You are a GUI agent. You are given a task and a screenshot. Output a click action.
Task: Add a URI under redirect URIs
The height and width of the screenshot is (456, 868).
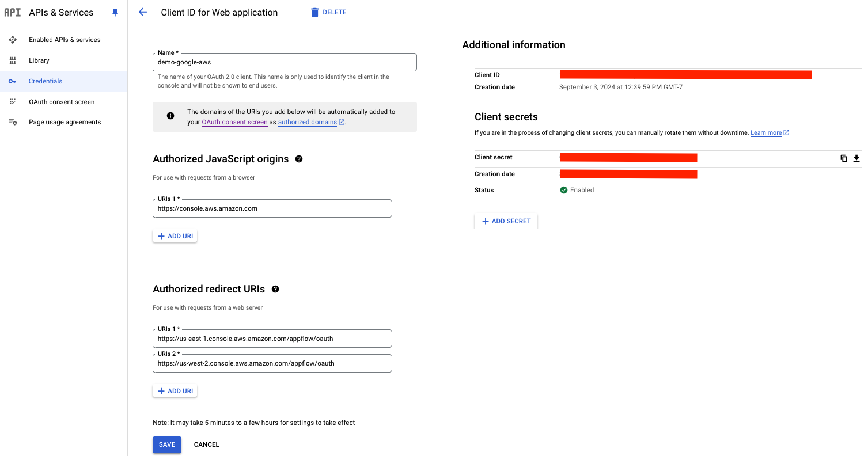(x=175, y=391)
